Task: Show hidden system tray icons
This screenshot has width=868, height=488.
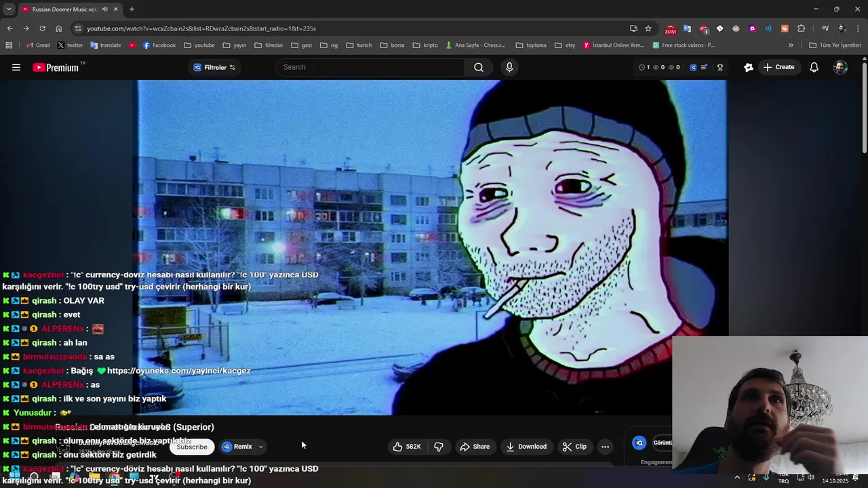Action: pyautogui.click(x=737, y=477)
